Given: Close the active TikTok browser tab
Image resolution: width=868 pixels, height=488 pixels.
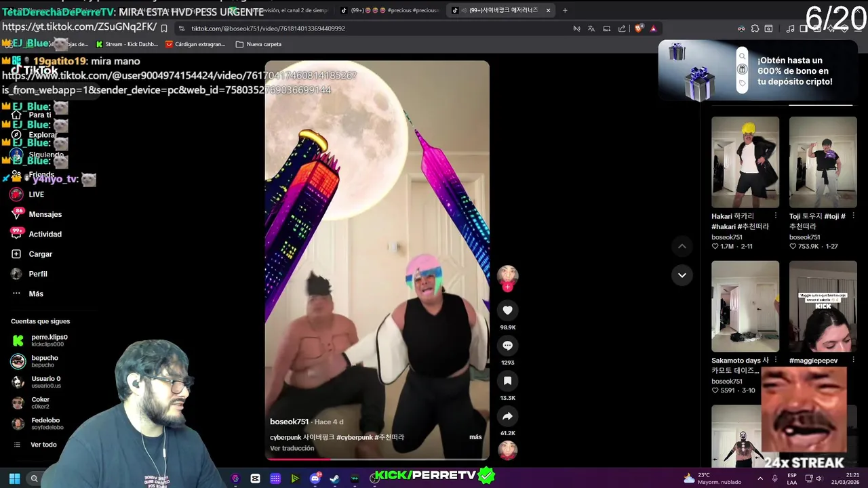Looking at the screenshot, I should tap(548, 10).
